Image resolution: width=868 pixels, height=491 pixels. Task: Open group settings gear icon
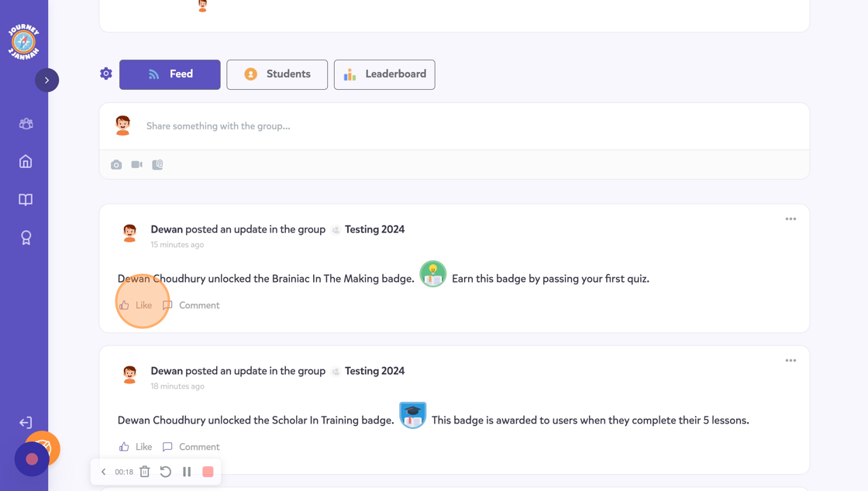(105, 74)
